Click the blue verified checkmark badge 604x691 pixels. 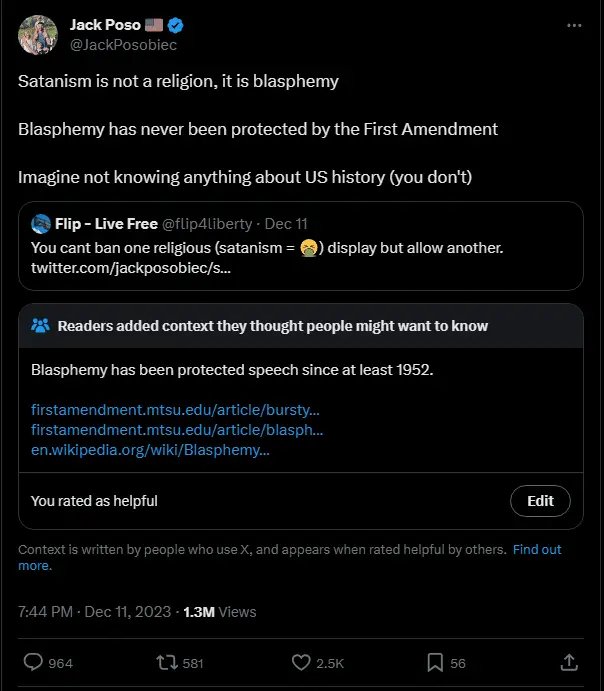pyautogui.click(x=175, y=25)
